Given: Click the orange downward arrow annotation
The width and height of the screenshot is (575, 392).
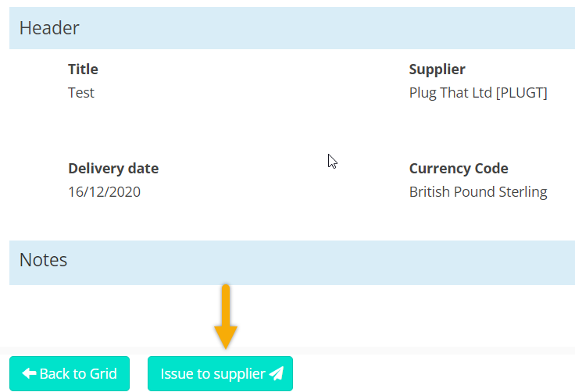Looking at the screenshot, I should point(226,317).
